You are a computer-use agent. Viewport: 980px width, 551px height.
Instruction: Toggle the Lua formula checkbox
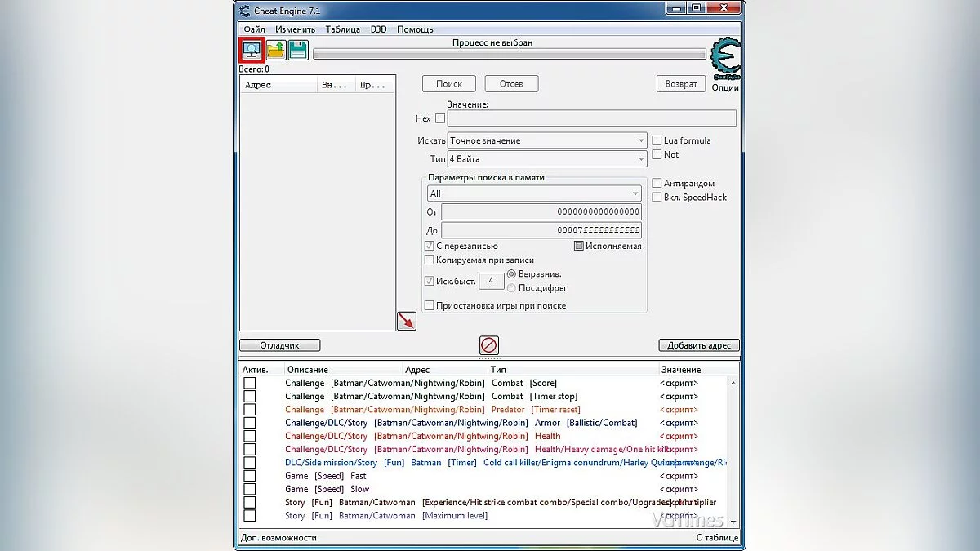tap(657, 140)
